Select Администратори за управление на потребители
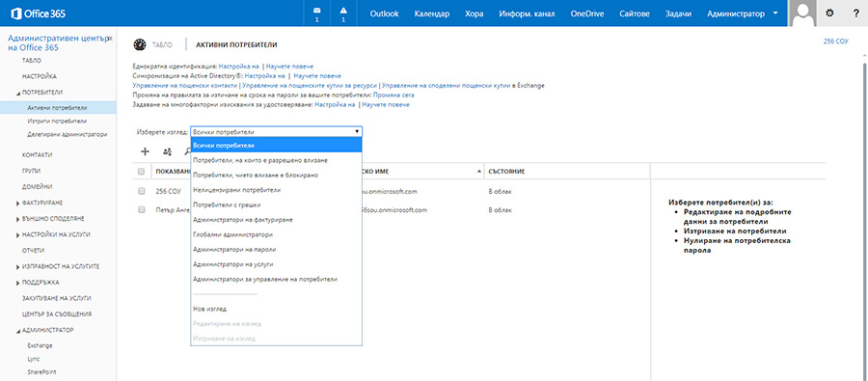 [x=276, y=280]
